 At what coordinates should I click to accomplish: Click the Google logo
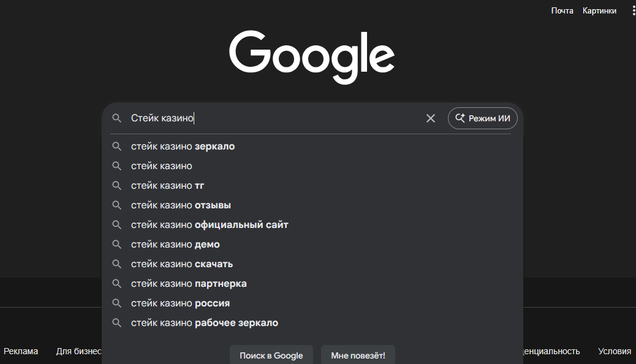click(312, 55)
